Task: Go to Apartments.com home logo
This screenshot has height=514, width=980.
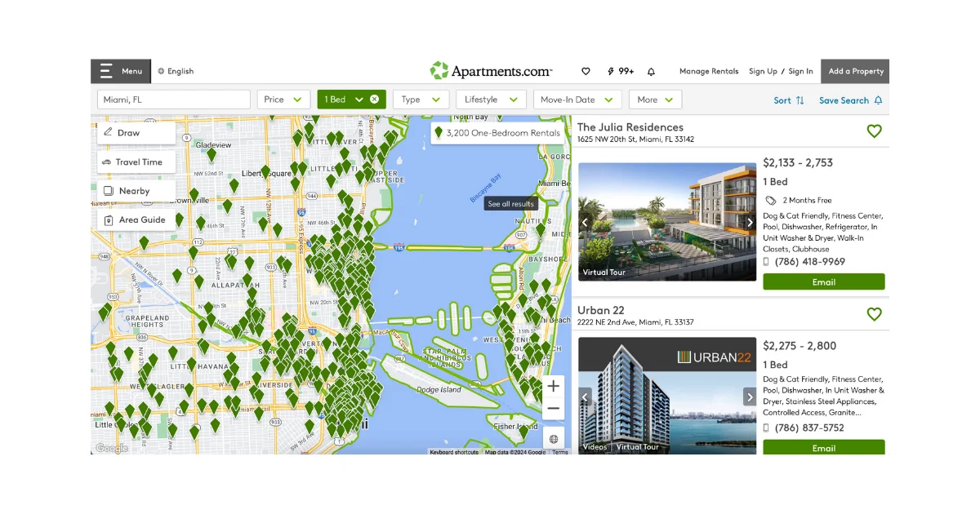Action: click(491, 71)
